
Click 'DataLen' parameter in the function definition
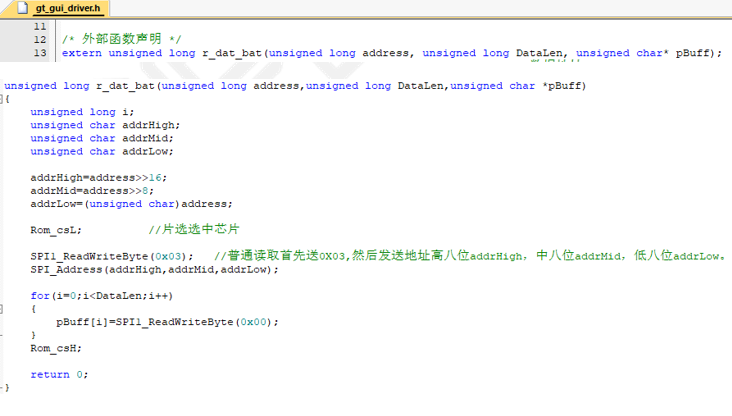(x=420, y=86)
